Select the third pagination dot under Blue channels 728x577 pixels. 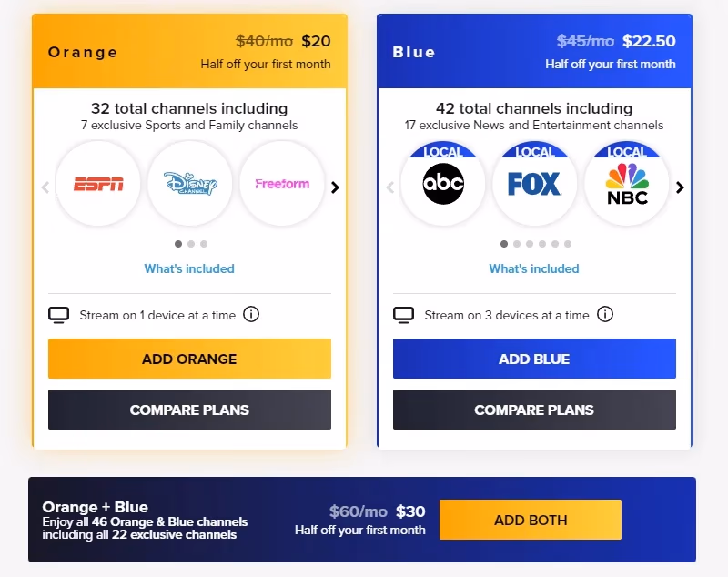530,244
